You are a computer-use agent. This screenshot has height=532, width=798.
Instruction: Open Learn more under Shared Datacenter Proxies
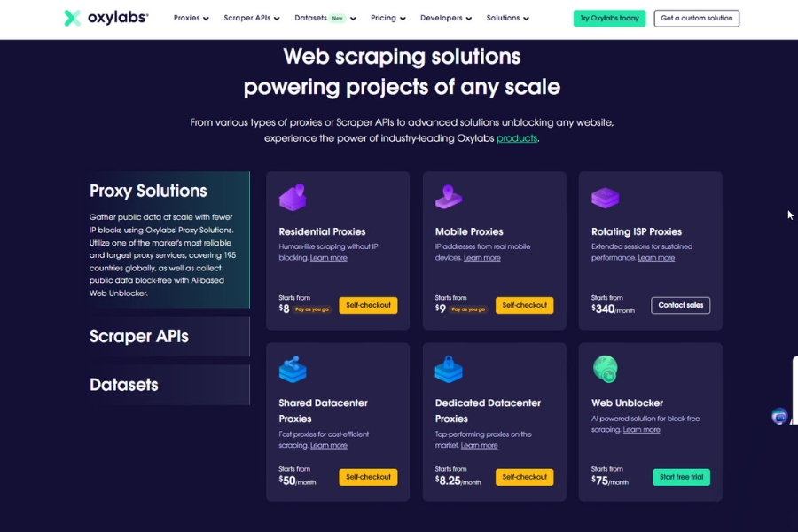[x=329, y=445]
